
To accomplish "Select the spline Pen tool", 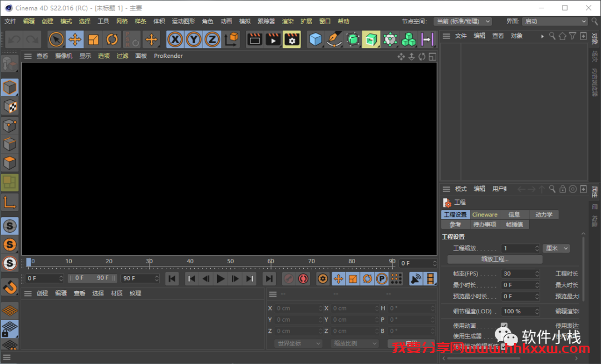I will [x=334, y=40].
